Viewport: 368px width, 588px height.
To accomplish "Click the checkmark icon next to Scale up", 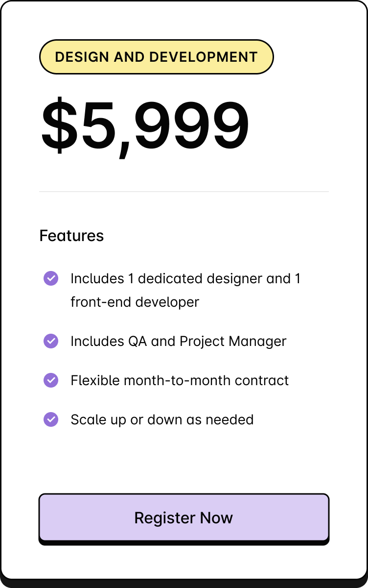I will (51, 419).
